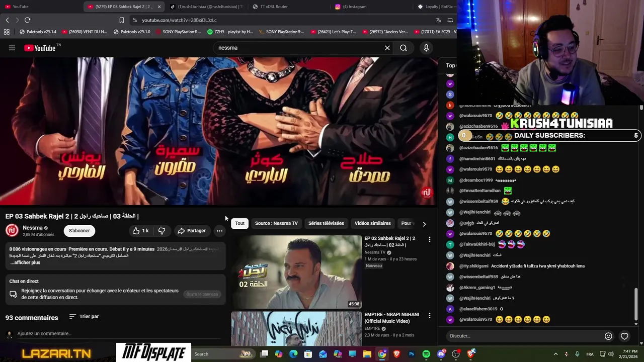Subscribe with the S'abonner button
Viewport: 644px width, 362px height.
pyautogui.click(x=79, y=231)
